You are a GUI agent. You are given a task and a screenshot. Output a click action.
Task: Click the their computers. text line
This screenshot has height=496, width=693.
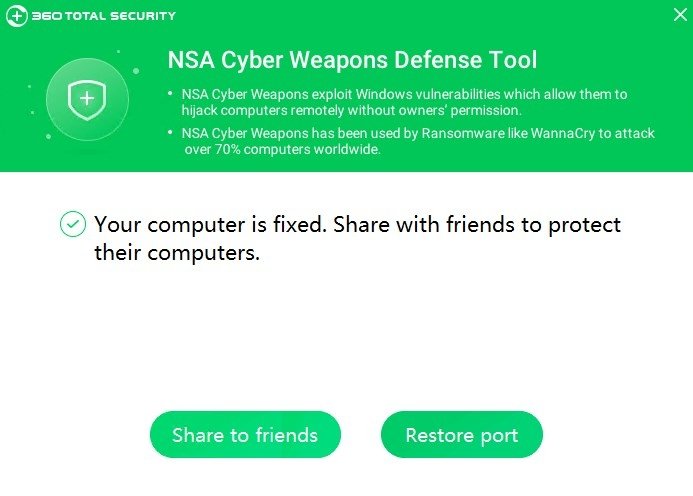tap(177, 252)
